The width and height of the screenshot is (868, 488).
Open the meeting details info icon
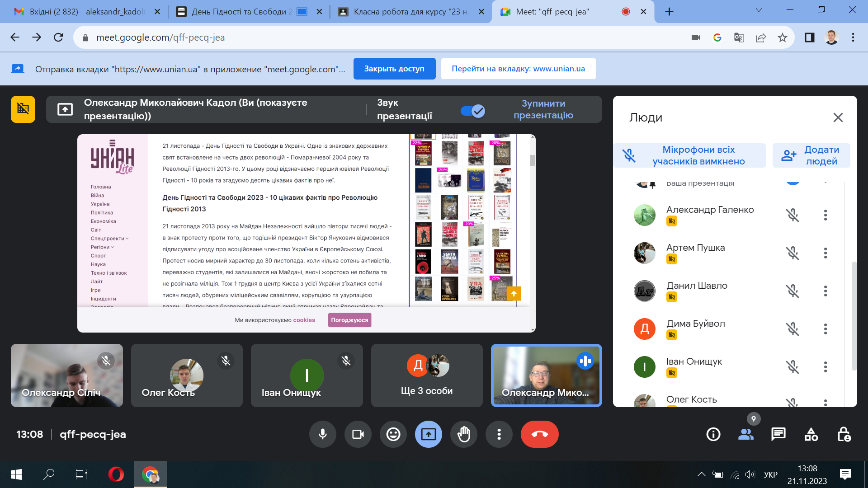tap(713, 434)
